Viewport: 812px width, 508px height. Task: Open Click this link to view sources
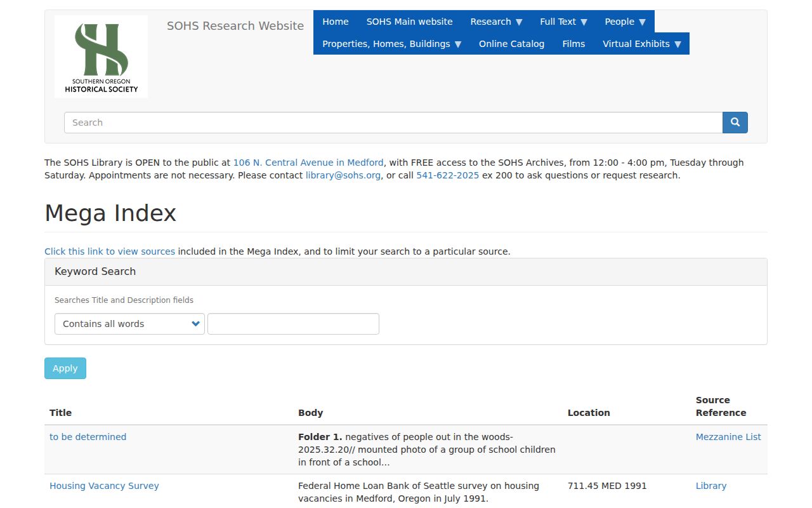tap(110, 251)
